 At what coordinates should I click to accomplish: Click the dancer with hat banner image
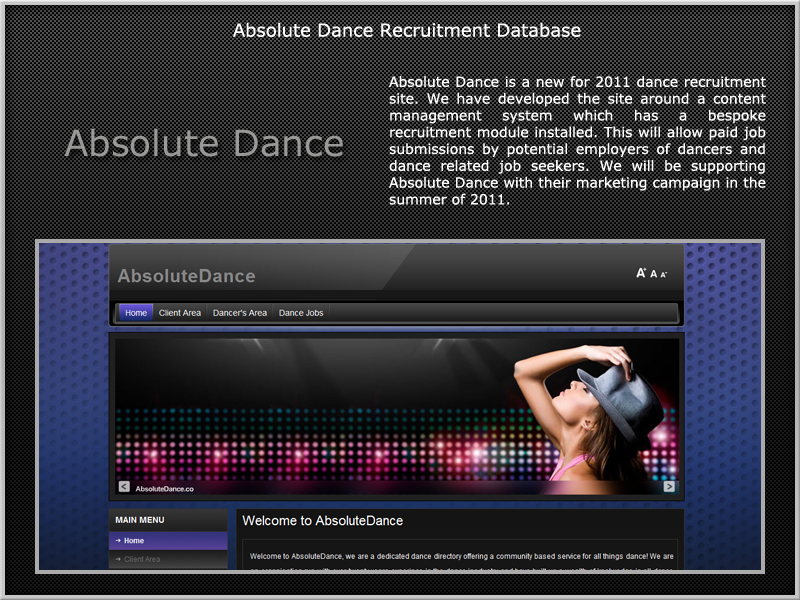397,416
